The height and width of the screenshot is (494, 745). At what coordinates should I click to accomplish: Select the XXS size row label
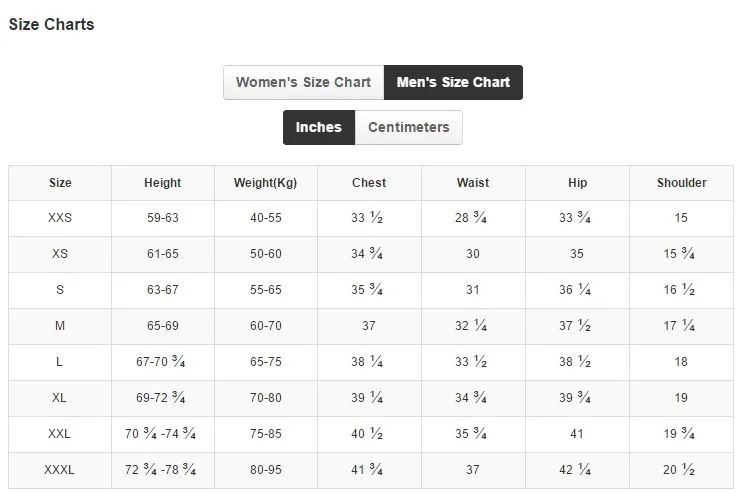[60, 218]
